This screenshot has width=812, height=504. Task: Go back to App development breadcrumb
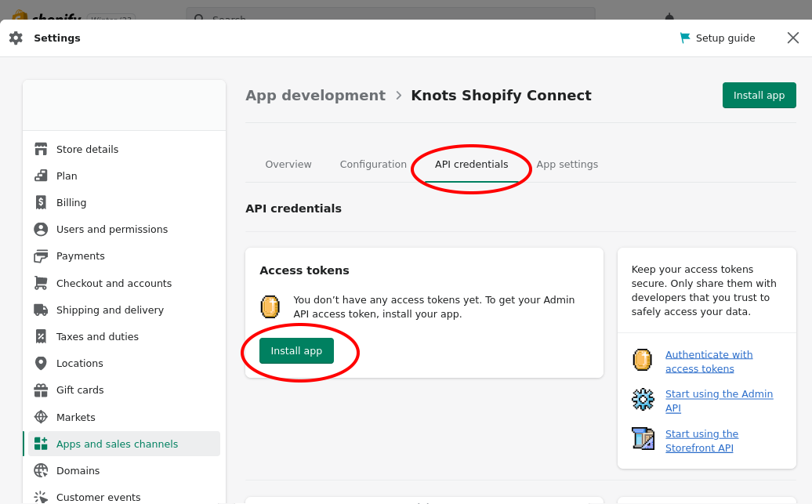coord(315,96)
